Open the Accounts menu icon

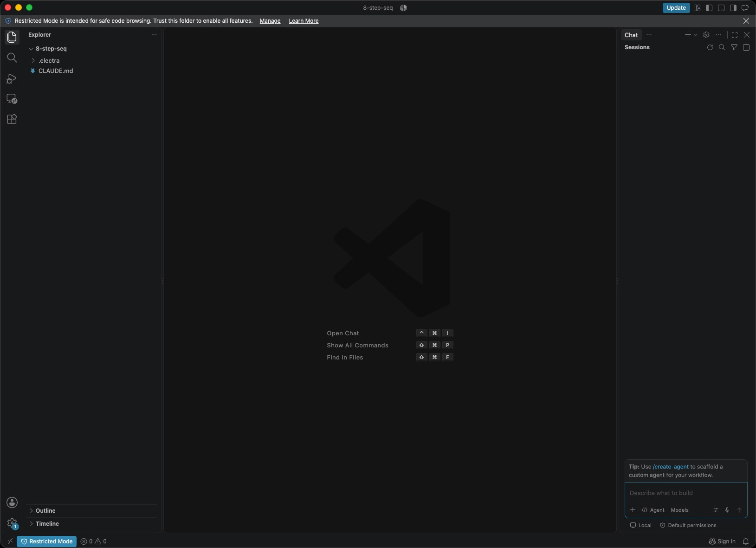tap(12, 502)
